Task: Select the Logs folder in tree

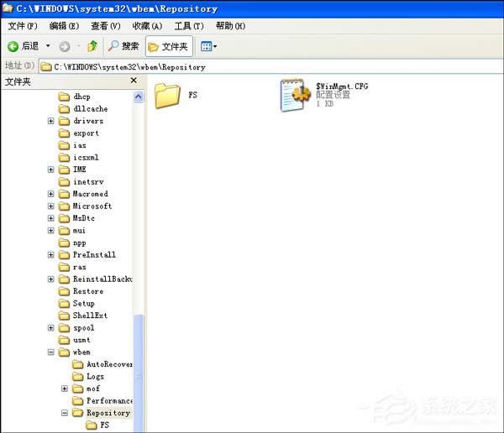Action: (x=95, y=377)
